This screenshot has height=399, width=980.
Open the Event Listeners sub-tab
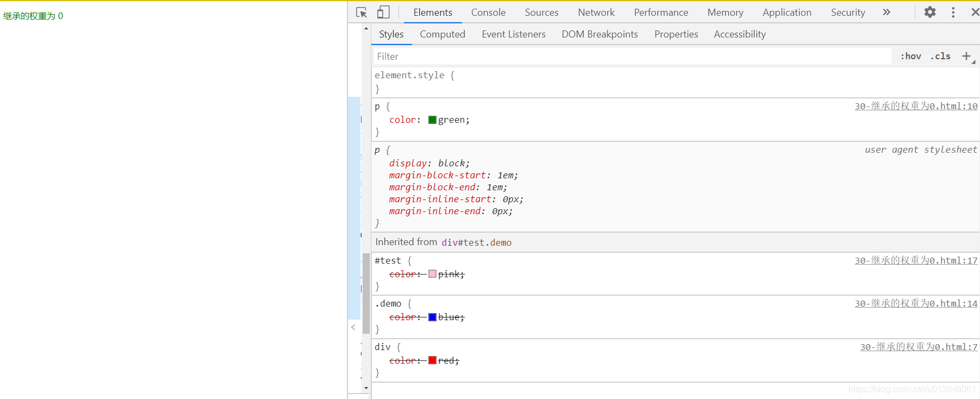point(514,34)
